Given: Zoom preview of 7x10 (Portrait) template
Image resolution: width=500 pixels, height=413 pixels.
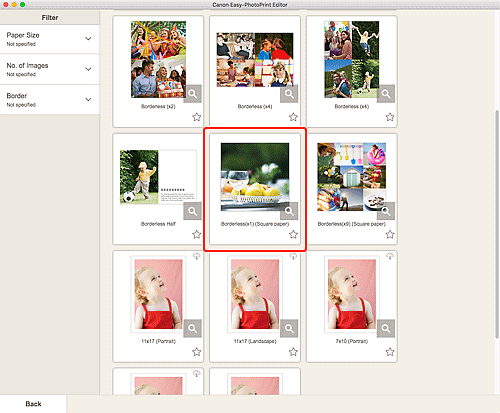Looking at the screenshot, I should [x=386, y=328].
